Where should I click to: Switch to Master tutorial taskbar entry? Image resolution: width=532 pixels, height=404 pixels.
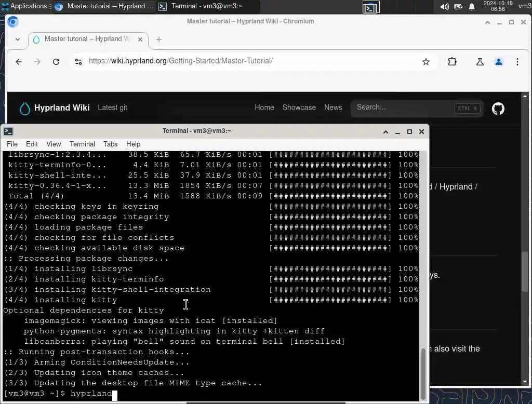click(x=105, y=6)
